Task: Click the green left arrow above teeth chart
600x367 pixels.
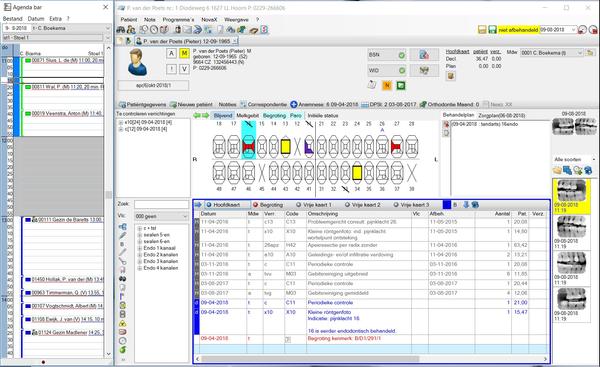Action: 197,115
